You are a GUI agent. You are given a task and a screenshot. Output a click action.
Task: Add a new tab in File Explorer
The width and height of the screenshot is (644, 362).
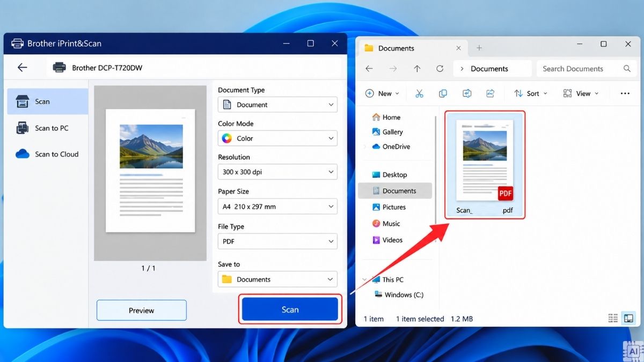[479, 48]
